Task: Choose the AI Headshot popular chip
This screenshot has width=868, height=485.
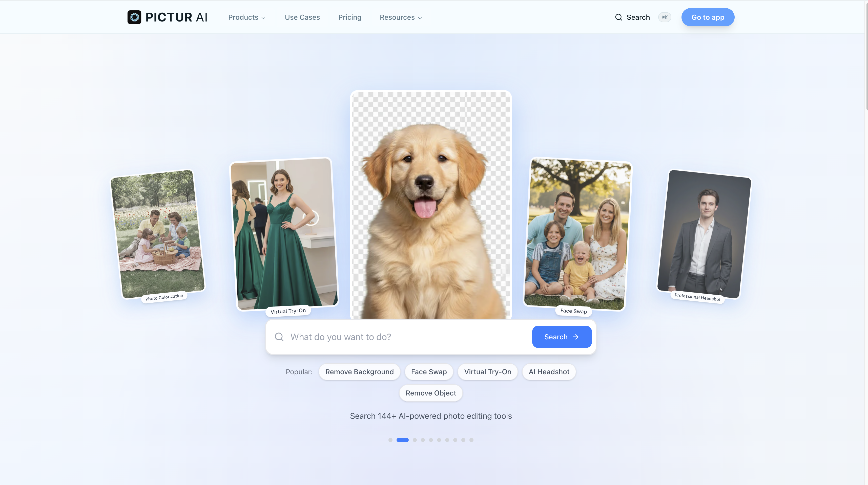Action: pos(549,372)
